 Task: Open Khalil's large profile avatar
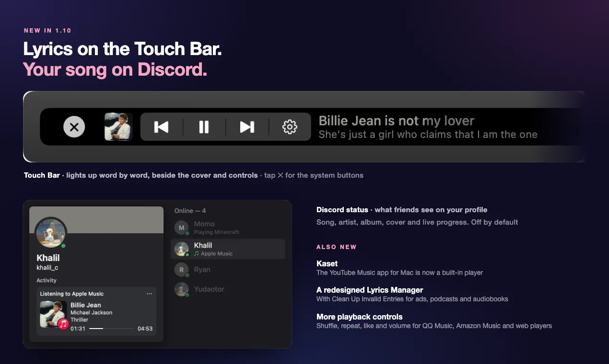pyautogui.click(x=51, y=233)
